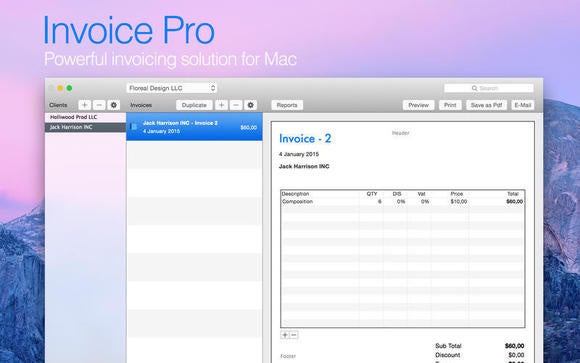Select Holliwood Prod LLC client
The image size is (580, 363).
pyautogui.click(x=85, y=117)
